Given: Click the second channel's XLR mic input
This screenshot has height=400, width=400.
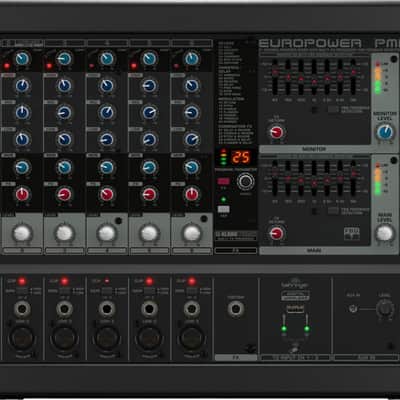Looking at the screenshot, I should coord(64,338).
